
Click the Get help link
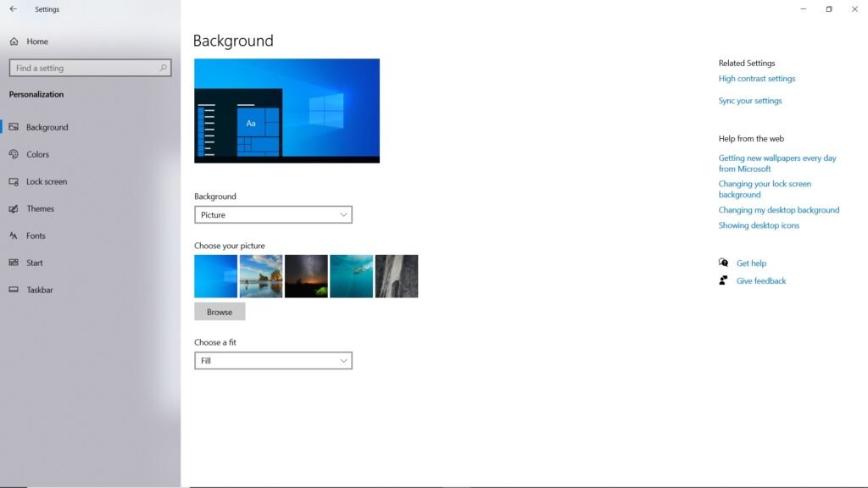click(x=751, y=263)
